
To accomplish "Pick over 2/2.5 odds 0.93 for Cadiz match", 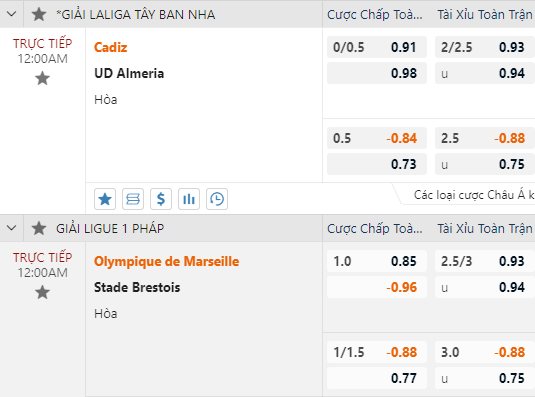I will (x=485, y=47).
